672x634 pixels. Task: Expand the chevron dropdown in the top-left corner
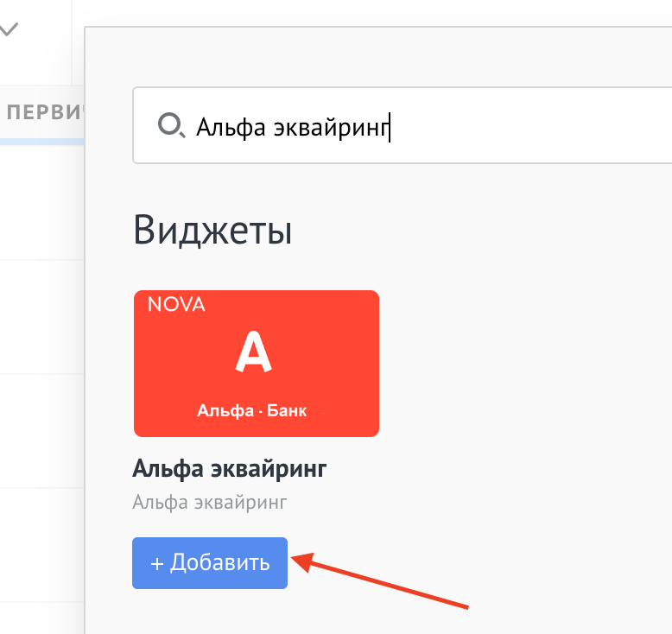[x=9, y=29]
